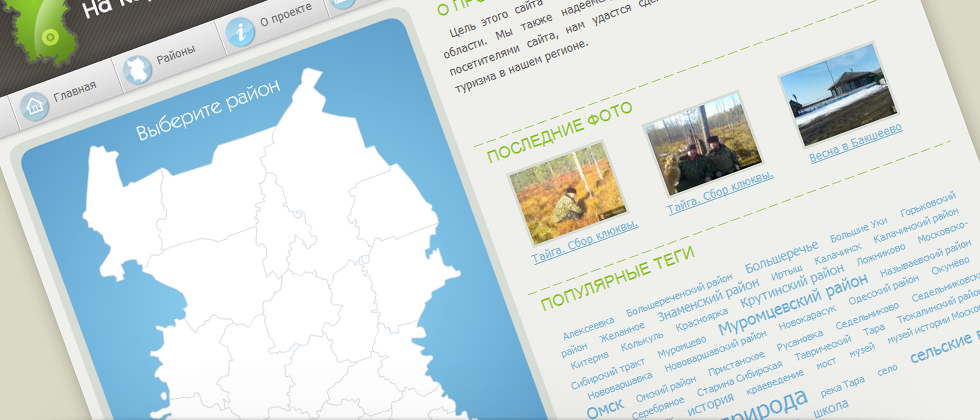Open the Новокарасук tag

(807, 319)
